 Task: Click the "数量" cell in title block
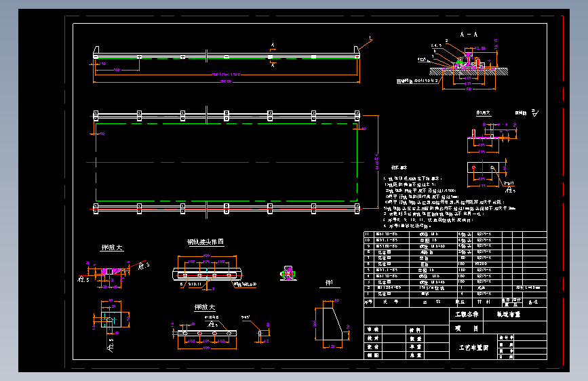[x=415, y=338]
